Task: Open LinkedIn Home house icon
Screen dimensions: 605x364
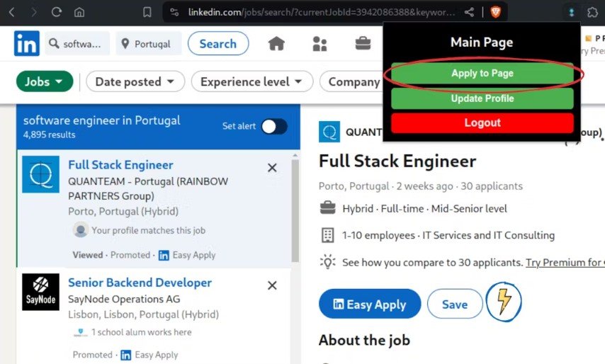Action: (x=276, y=44)
